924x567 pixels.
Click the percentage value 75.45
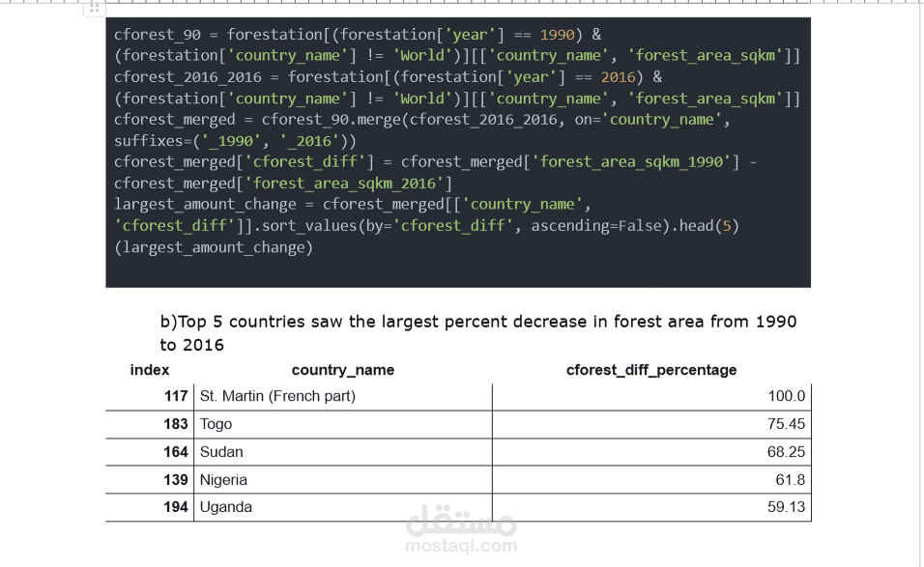[x=786, y=424]
